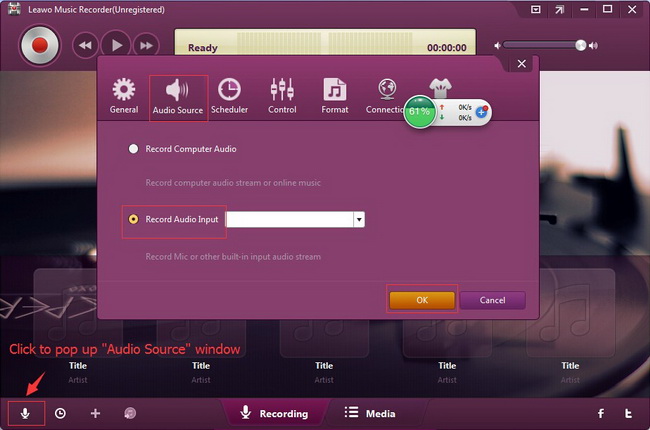
Task: Click the mini-mode arrow icon in the title bar
Action: (x=560, y=9)
